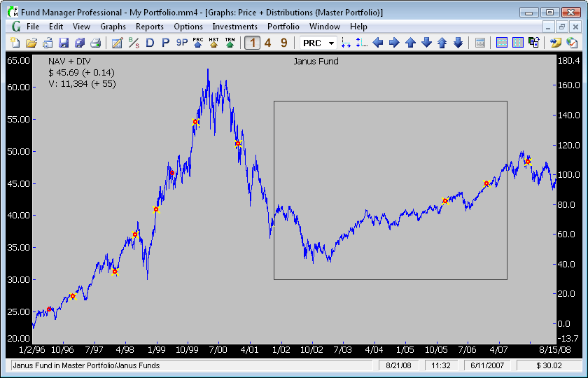Click the blue P toolbar icon
This screenshot has height=378, width=588.
[x=166, y=43]
